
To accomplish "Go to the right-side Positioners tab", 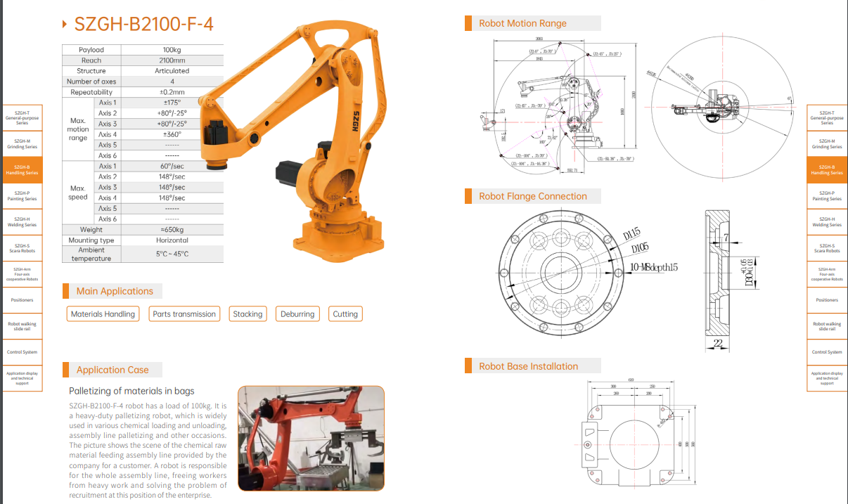I will point(827,299).
